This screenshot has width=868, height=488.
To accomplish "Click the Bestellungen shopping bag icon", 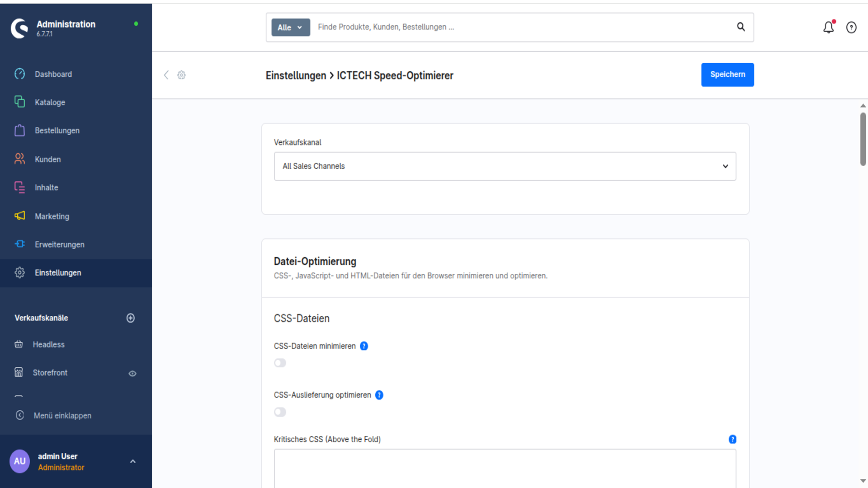I will (x=19, y=130).
